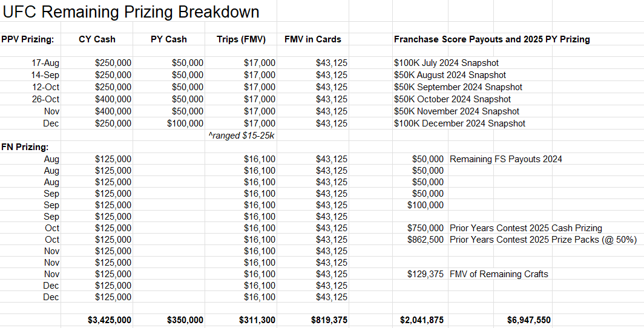Image resolution: width=644 pixels, height=328 pixels.
Task: Click the FN Prizing label cell
Action: coord(25,147)
